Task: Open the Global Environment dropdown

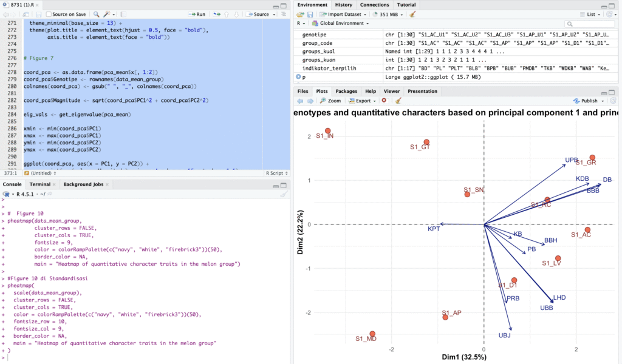Action: click(x=340, y=23)
